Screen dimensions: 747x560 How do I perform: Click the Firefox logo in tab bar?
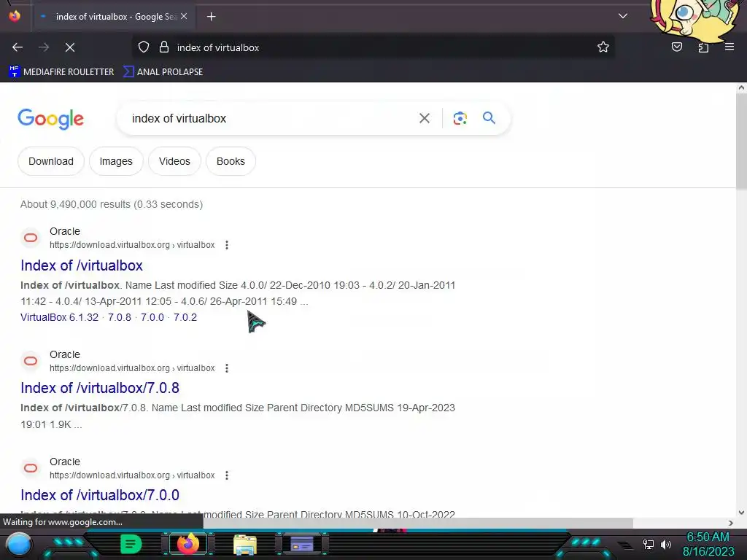click(15, 16)
